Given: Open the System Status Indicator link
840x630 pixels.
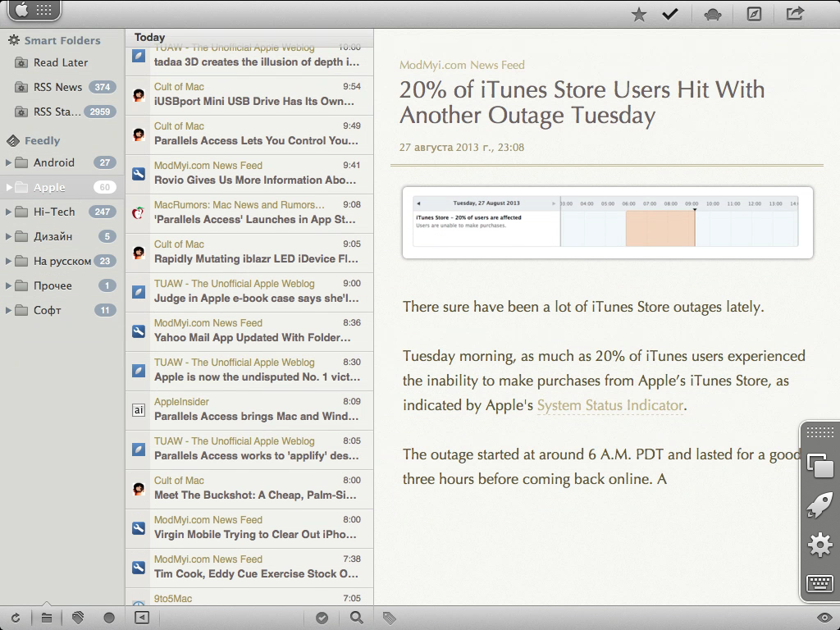Looking at the screenshot, I should (609, 405).
